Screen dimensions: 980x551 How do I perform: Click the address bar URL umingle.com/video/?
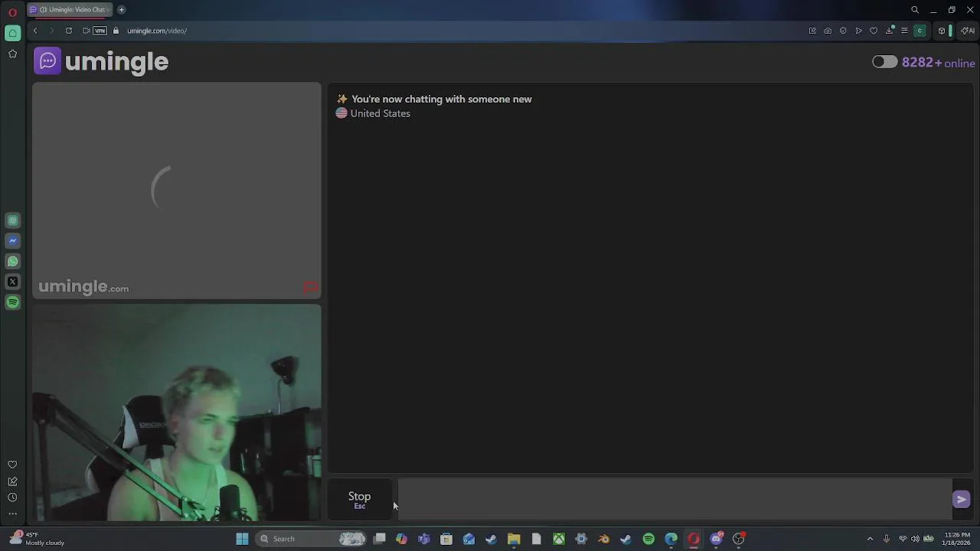(x=157, y=31)
